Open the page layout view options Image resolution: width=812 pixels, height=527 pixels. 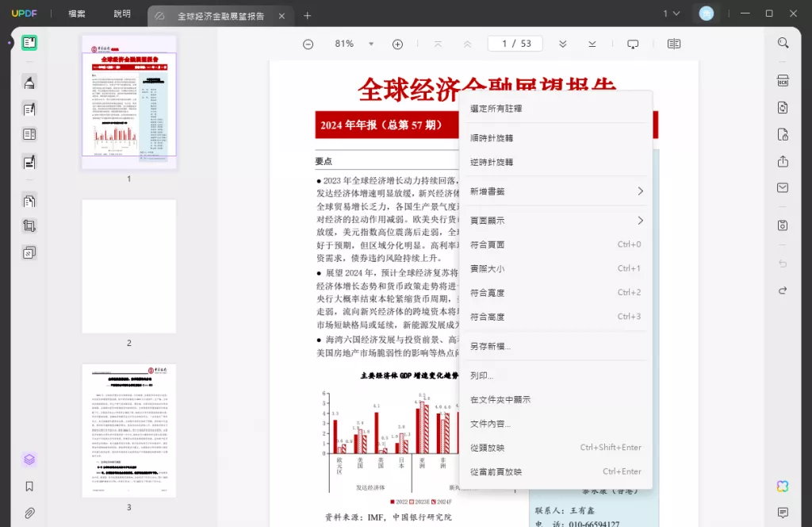(674, 44)
